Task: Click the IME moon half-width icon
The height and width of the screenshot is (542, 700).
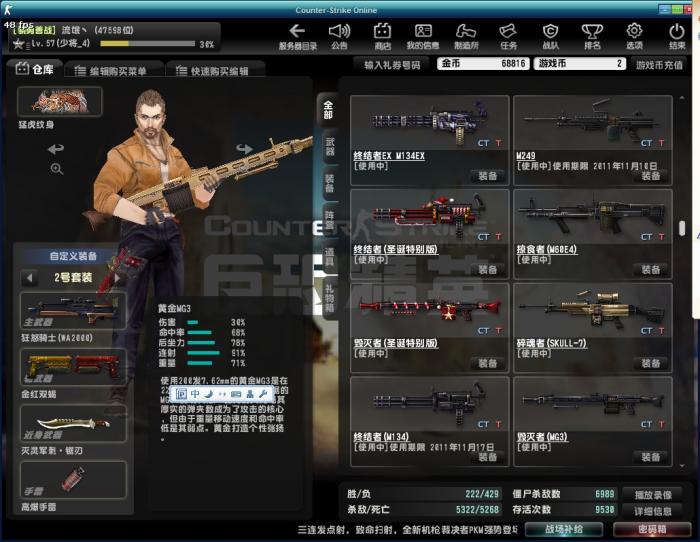Action: click(x=208, y=394)
